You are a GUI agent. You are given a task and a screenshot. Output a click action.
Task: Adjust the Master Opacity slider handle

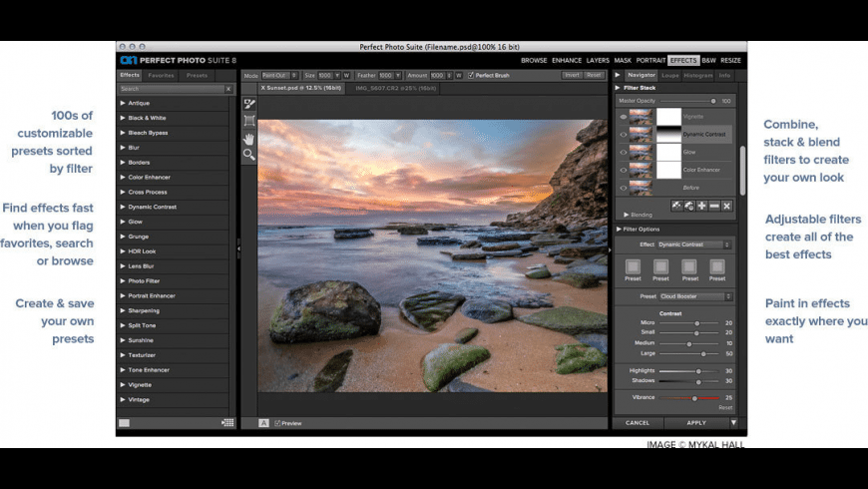coord(713,101)
